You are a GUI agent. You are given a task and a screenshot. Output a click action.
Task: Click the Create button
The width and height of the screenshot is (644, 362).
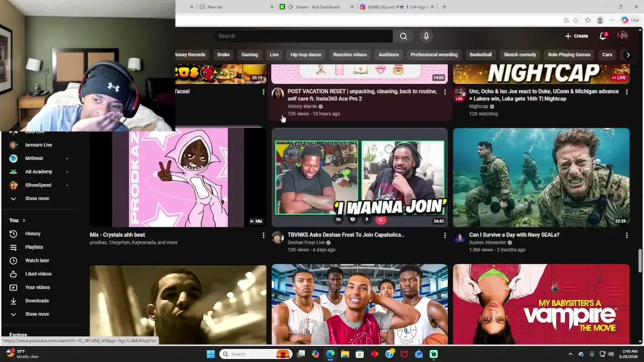pyautogui.click(x=576, y=36)
